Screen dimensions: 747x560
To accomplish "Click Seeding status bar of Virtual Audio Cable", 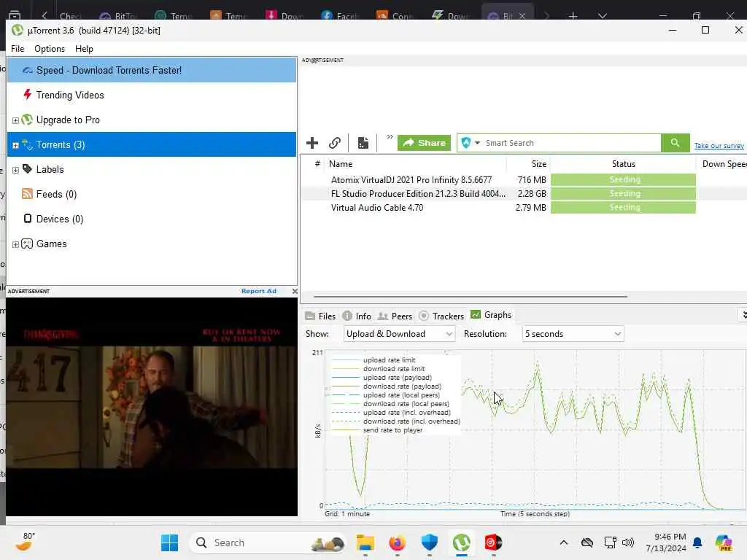I will [623, 207].
